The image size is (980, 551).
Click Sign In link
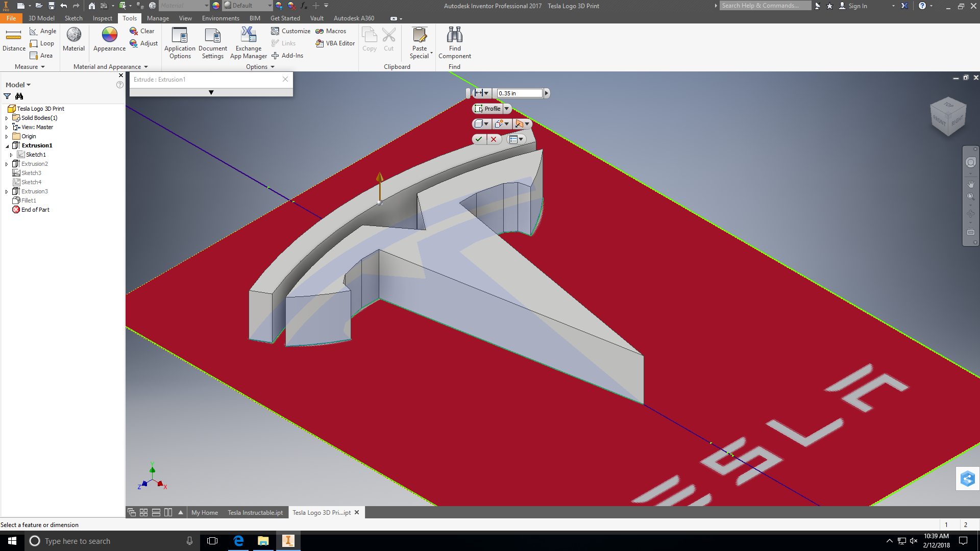[x=857, y=6]
